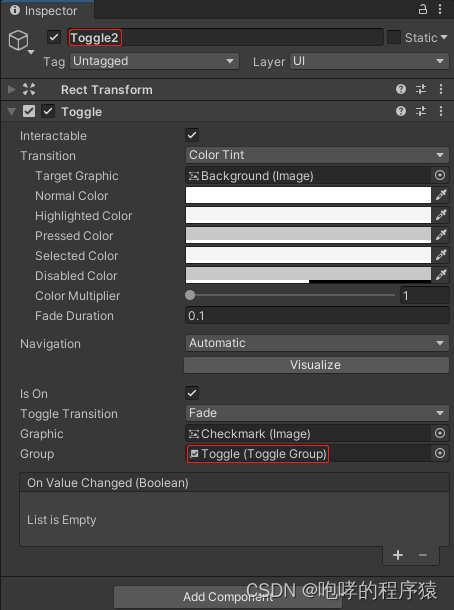Screen dimensions: 454x610
Task: Pick Pressed Color with the eyedropper
Action: pos(440,235)
